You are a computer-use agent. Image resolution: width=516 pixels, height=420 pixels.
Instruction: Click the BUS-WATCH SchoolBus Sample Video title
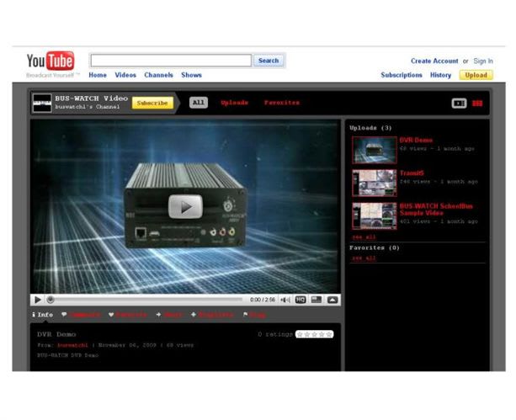tap(436, 210)
